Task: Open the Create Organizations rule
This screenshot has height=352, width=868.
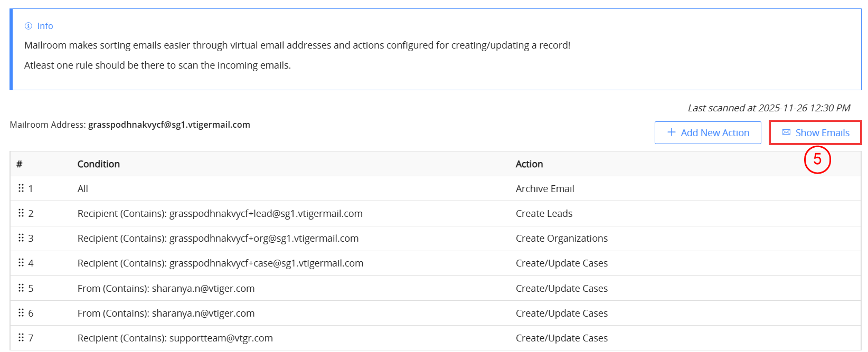Action: [x=561, y=238]
